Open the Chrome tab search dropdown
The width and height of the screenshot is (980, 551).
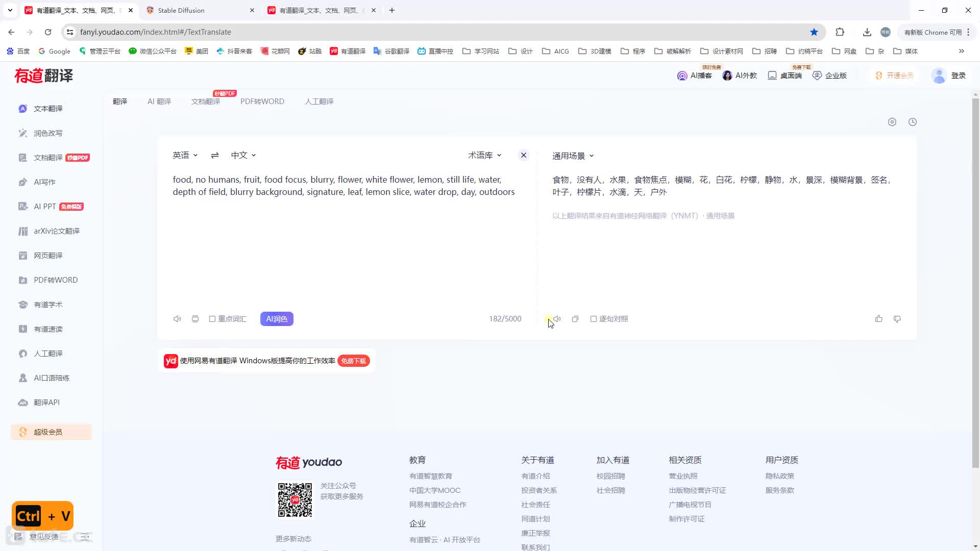pyautogui.click(x=10, y=10)
